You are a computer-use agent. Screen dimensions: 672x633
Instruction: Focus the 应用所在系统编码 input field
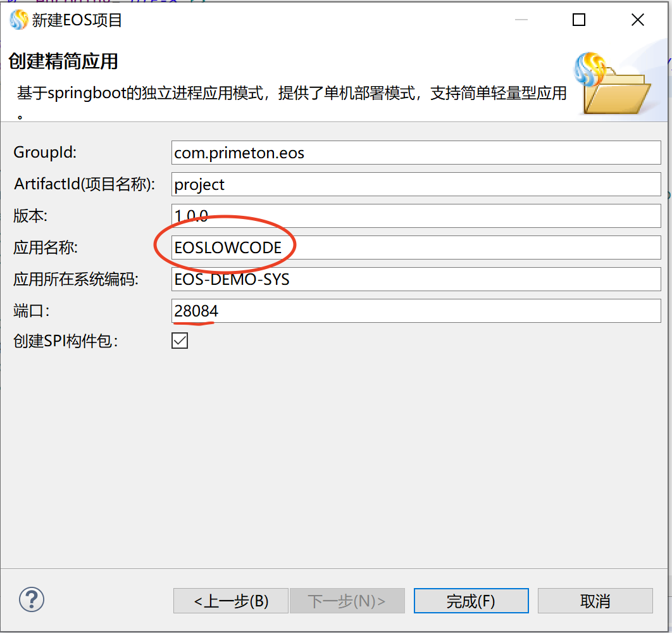click(416, 279)
